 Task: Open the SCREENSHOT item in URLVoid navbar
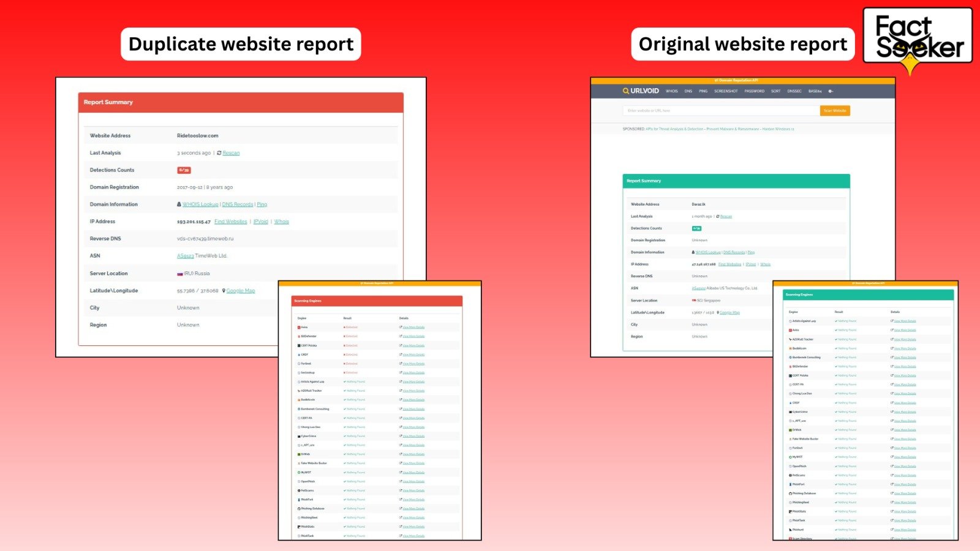726,91
